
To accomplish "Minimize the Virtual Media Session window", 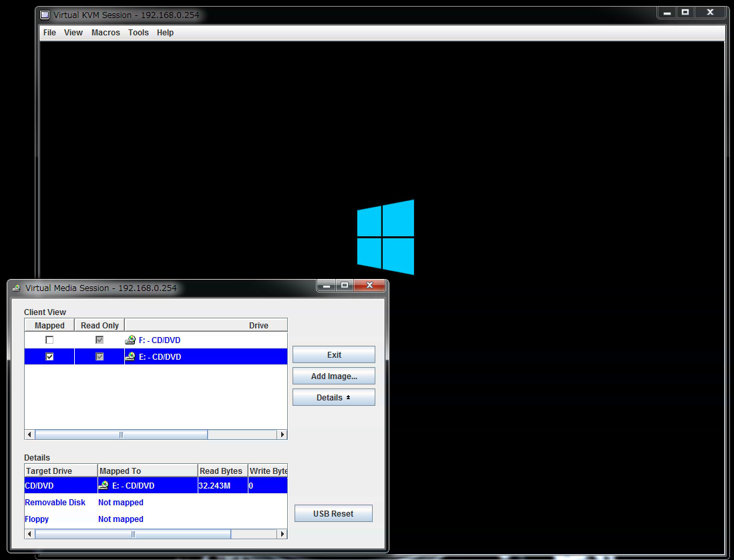I will coord(327,286).
